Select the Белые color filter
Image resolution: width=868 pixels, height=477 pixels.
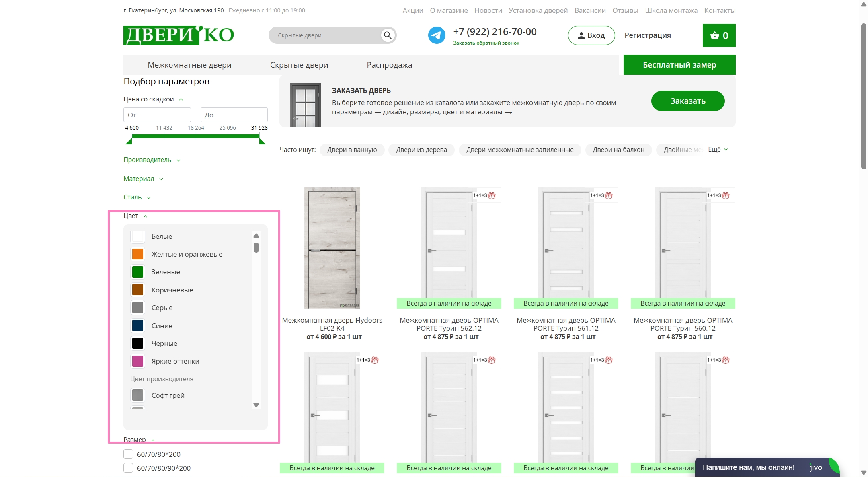coord(137,236)
